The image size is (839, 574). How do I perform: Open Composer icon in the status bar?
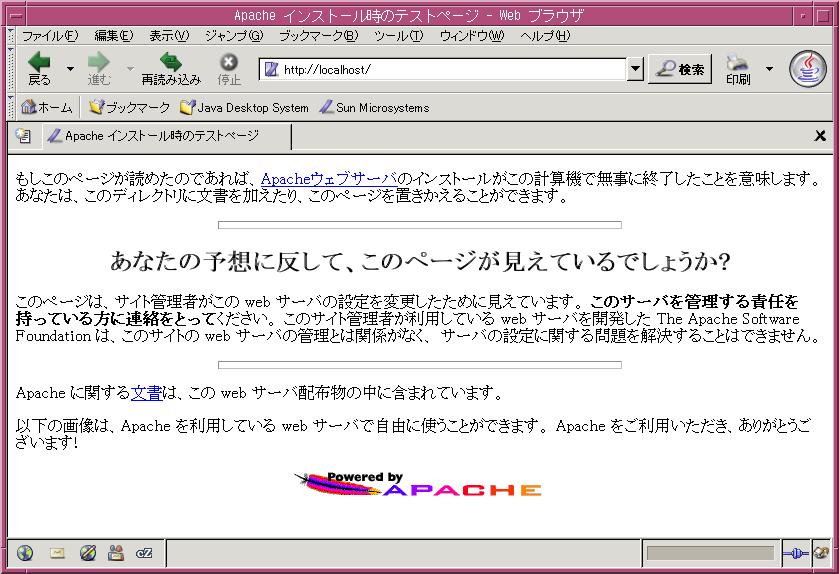[87, 553]
